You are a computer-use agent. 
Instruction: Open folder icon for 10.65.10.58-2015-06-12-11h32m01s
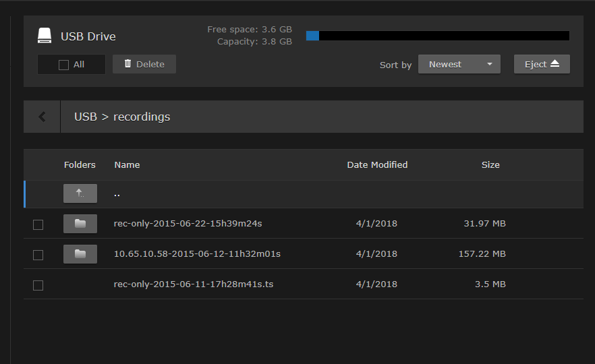(80, 254)
